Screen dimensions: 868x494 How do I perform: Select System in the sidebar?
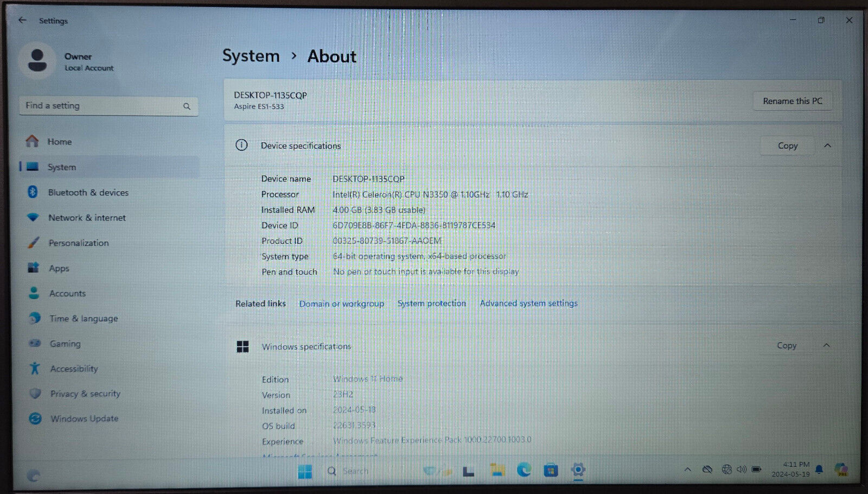point(108,167)
